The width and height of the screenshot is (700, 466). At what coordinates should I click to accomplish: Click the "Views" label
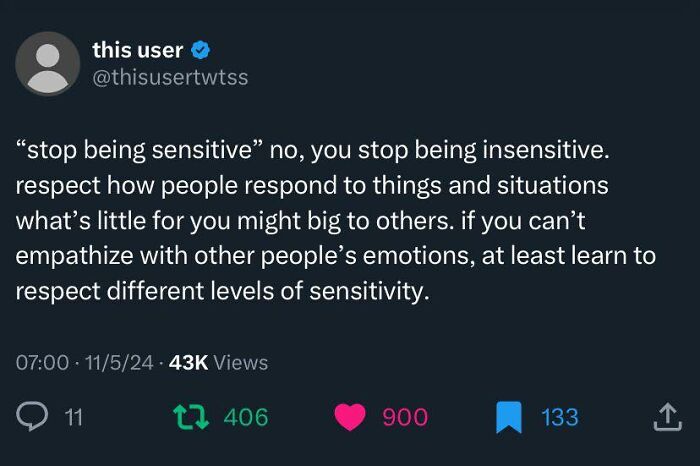pyautogui.click(x=241, y=362)
